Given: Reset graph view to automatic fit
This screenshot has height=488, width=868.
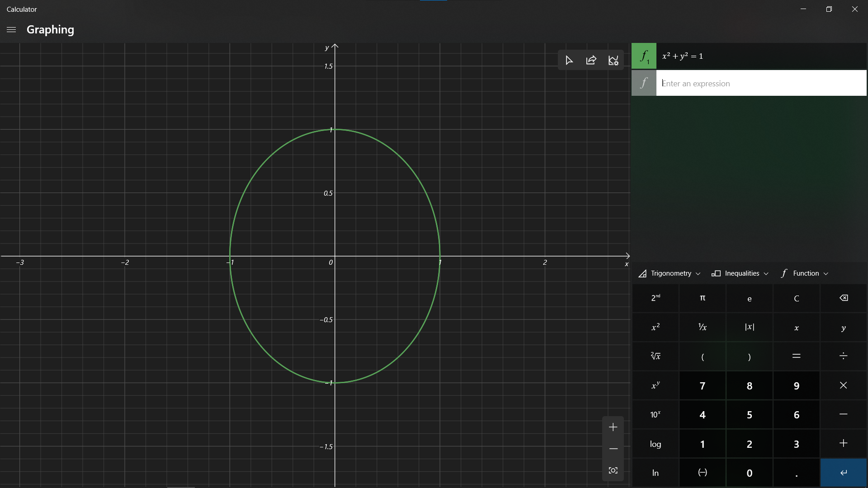Looking at the screenshot, I should (x=613, y=470).
